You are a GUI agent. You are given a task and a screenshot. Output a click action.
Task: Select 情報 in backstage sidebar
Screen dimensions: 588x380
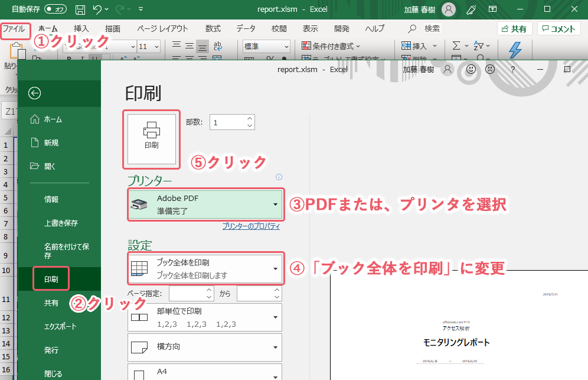click(x=59, y=199)
